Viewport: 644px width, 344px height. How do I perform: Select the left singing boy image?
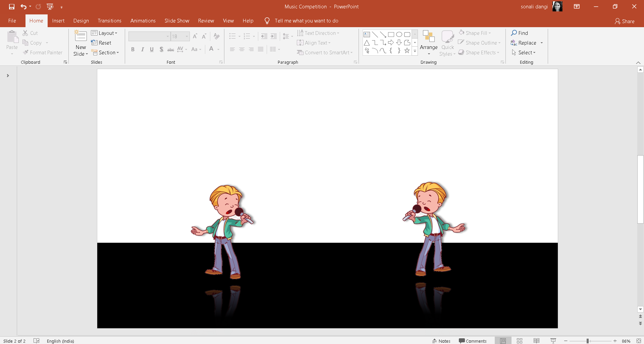[223, 231]
